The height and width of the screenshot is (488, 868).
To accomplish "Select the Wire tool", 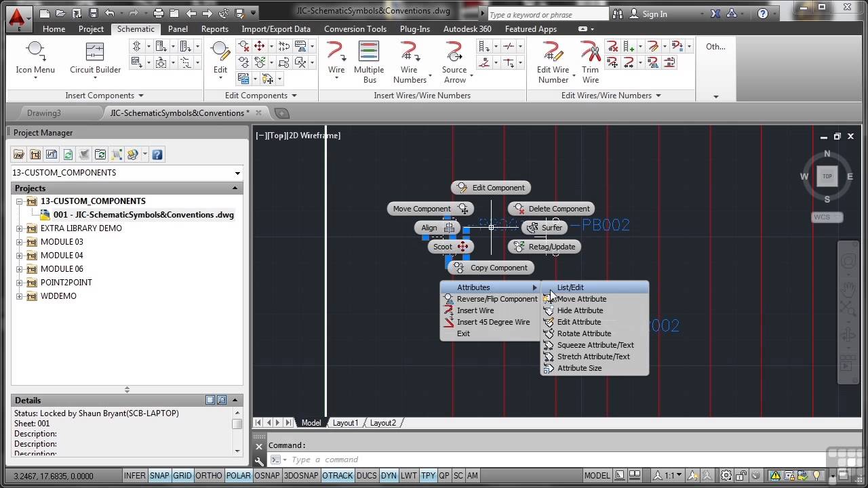I will pos(336,58).
